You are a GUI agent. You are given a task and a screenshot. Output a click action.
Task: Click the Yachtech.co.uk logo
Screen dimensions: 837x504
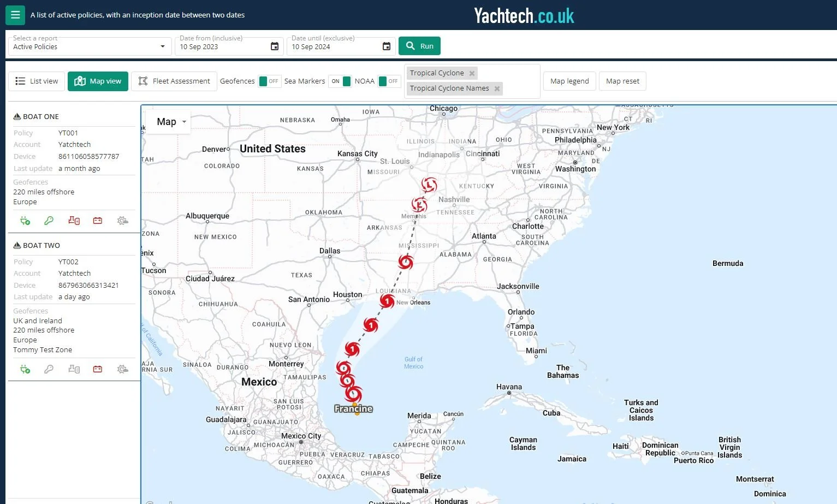(x=524, y=15)
